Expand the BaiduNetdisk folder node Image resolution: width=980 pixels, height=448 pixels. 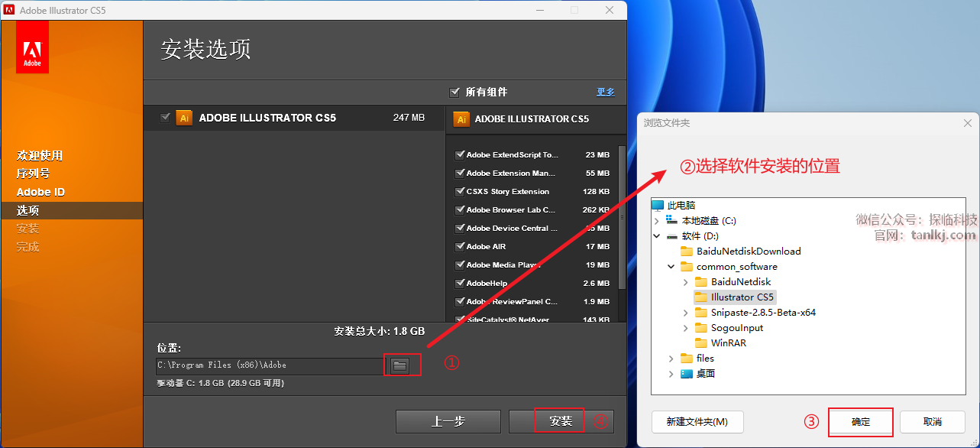click(686, 282)
